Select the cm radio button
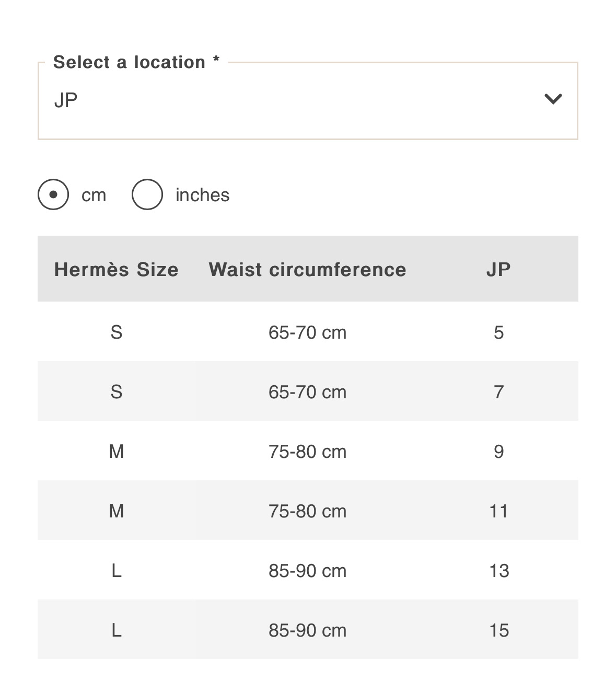The width and height of the screenshot is (616, 692). click(53, 194)
